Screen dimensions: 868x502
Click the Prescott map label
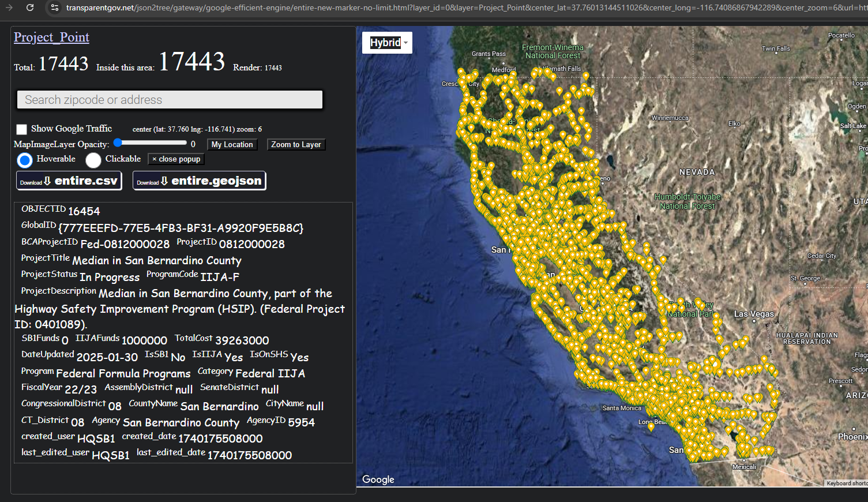pyautogui.click(x=841, y=381)
